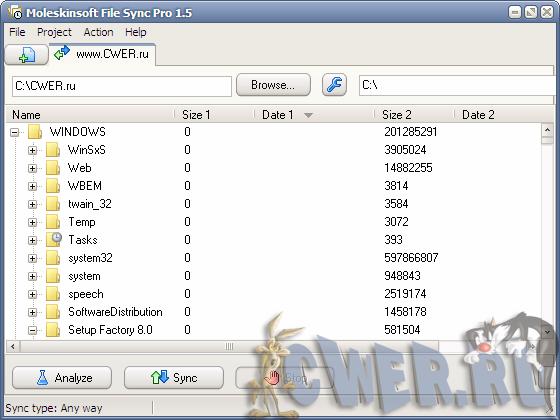Select the www.CWER.ru project tab

[102, 54]
